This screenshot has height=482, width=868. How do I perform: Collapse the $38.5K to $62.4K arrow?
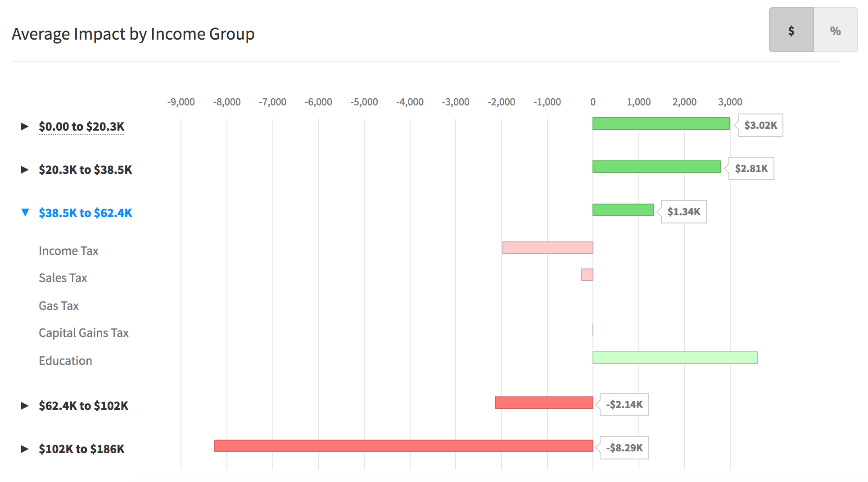[x=25, y=213]
